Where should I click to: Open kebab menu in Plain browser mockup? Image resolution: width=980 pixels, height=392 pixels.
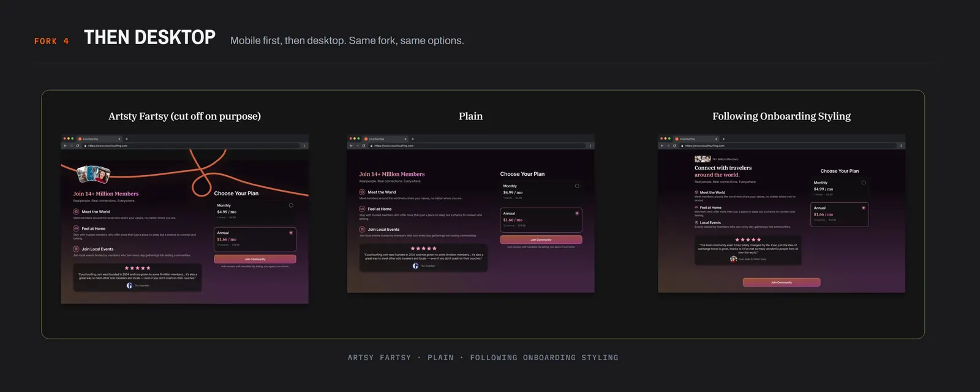[x=590, y=146]
